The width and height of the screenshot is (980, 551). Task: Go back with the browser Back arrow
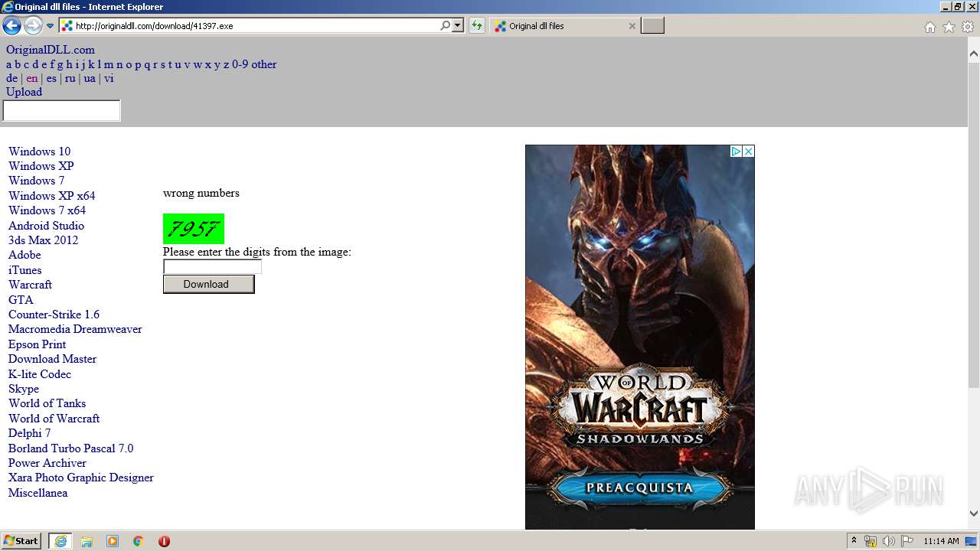point(11,26)
